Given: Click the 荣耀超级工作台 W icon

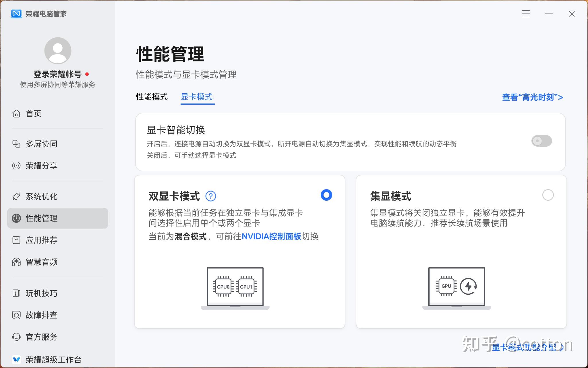Looking at the screenshot, I should point(16,359).
